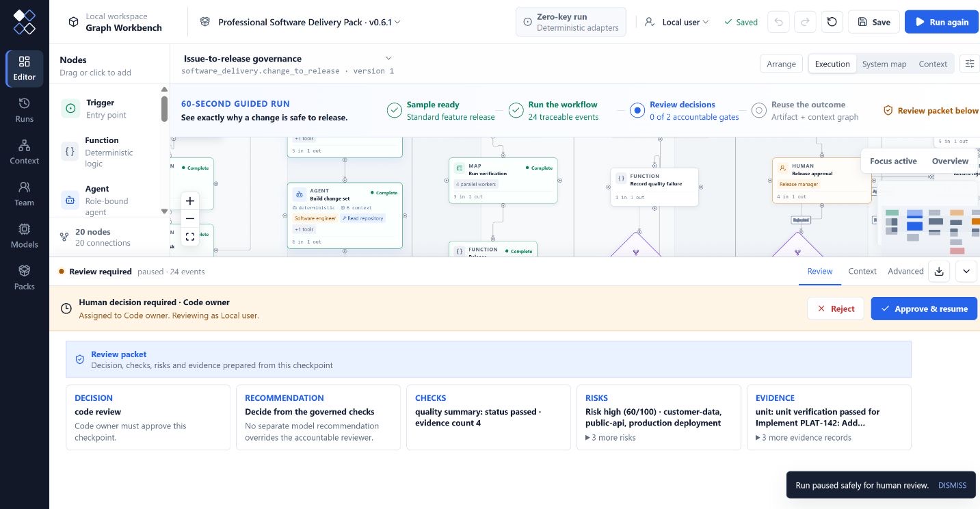Collapse the review panel with chevron

click(966, 272)
